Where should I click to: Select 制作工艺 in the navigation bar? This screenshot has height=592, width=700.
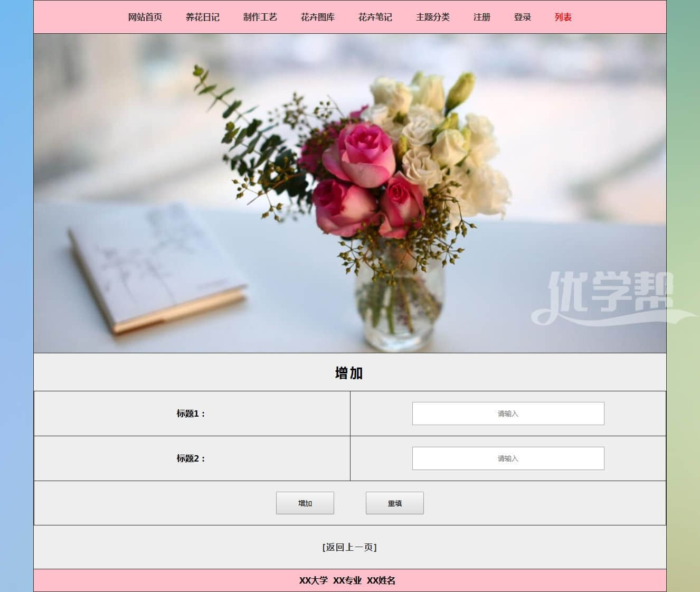[260, 17]
